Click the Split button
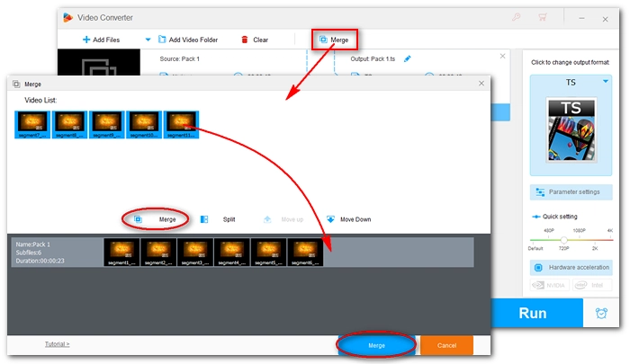This screenshot has height=364, width=630. click(218, 219)
